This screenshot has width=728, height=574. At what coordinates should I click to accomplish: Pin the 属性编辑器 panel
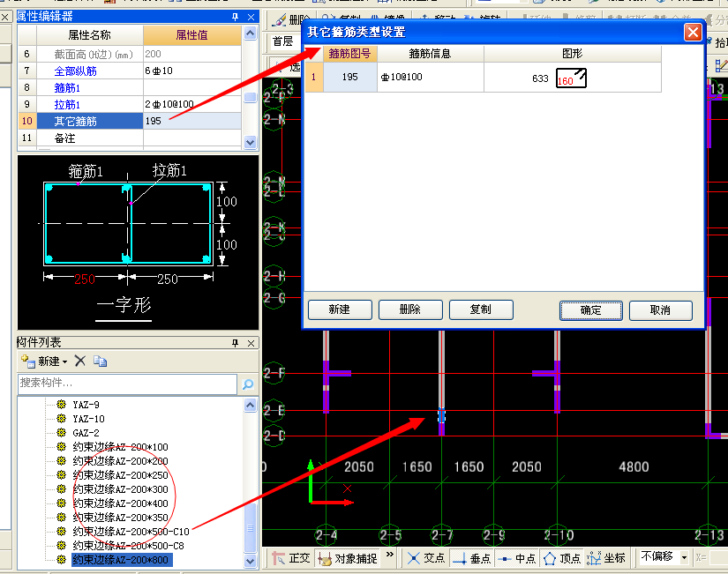(x=235, y=17)
